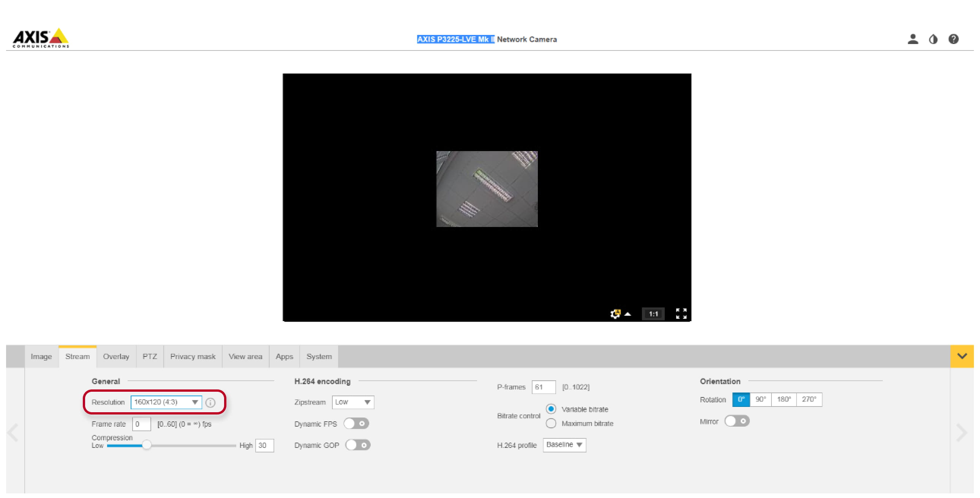This screenshot has height=498, width=980.
Task: Click the Compression value field showing 30
Action: coord(264,446)
